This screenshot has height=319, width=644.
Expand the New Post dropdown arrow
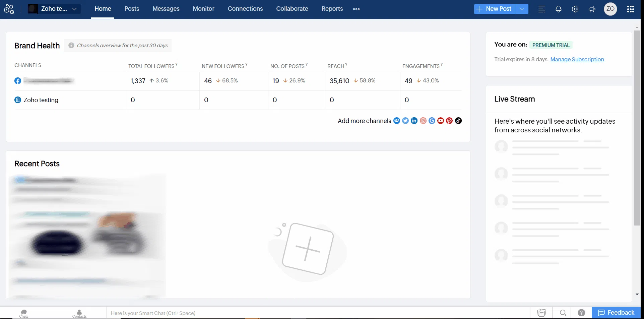pos(522,9)
